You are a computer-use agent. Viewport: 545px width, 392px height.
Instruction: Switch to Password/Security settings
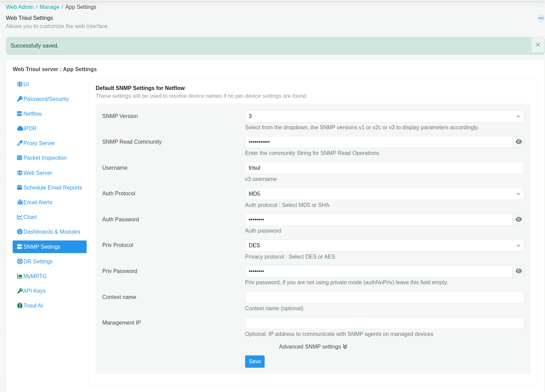[x=50, y=99]
